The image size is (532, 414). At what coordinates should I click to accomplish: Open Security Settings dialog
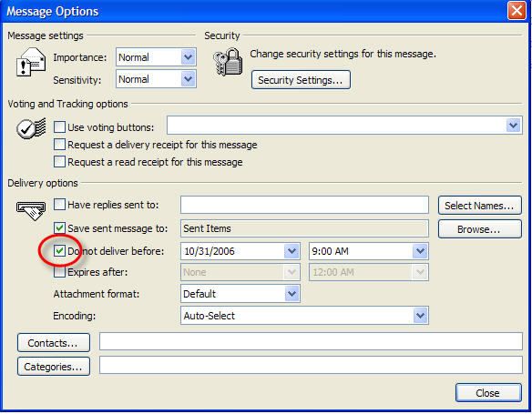click(x=301, y=80)
